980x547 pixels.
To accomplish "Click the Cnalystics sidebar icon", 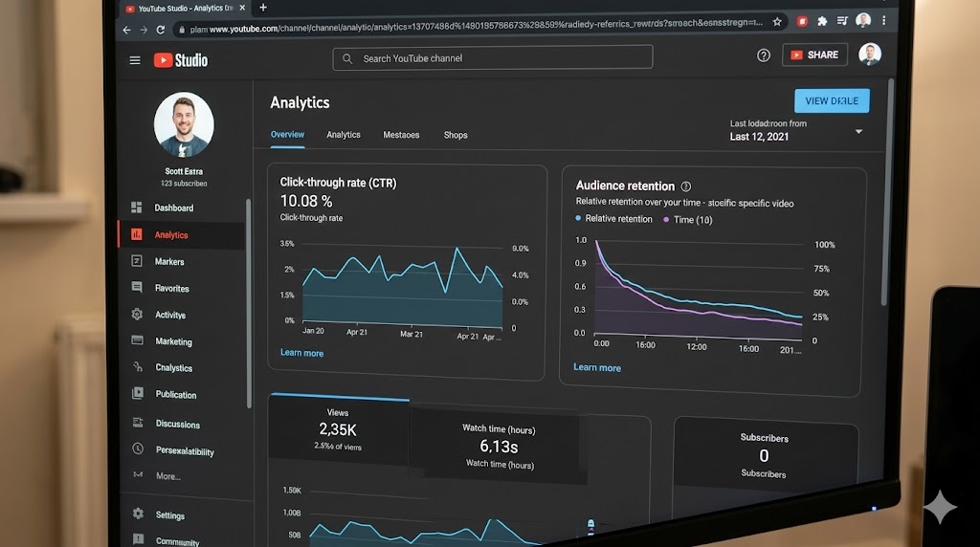I will click(x=138, y=367).
